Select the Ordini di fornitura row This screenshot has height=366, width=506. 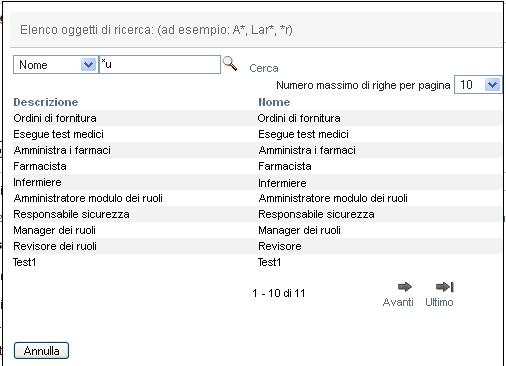pos(257,118)
